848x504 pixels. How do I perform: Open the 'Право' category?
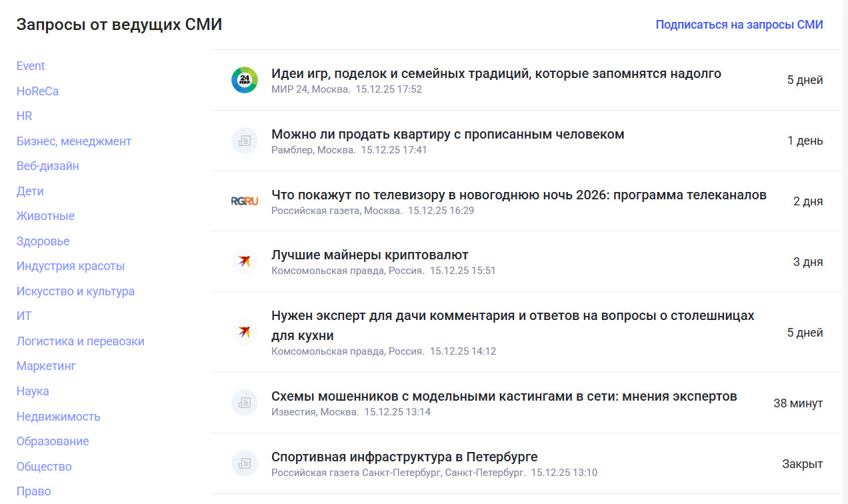coord(34,491)
